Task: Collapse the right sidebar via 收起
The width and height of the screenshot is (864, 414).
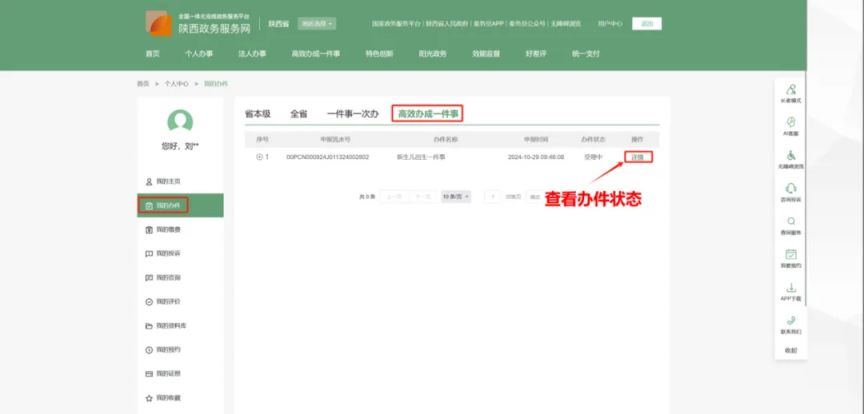Action: (x=791, y=350)
